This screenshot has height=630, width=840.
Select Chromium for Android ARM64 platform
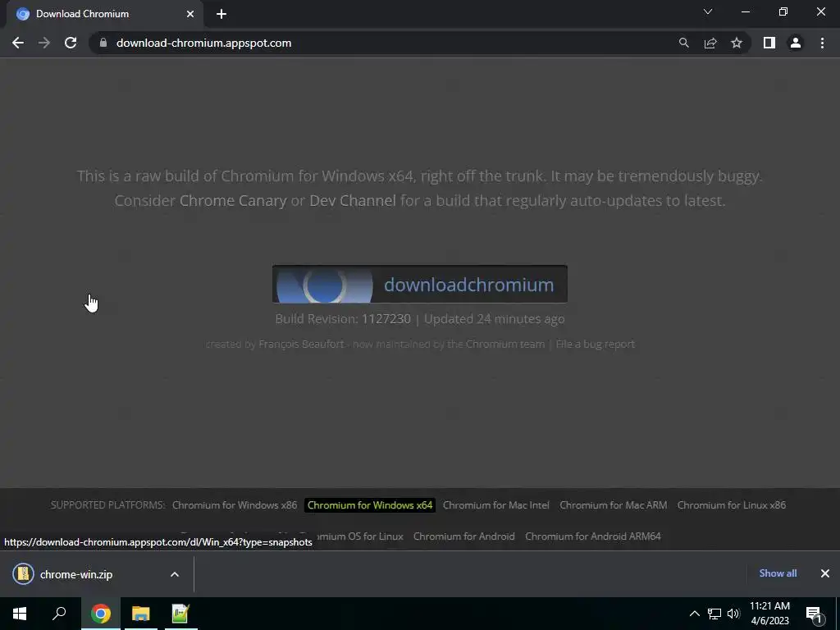pyautogui.click(x=593, y=536)
